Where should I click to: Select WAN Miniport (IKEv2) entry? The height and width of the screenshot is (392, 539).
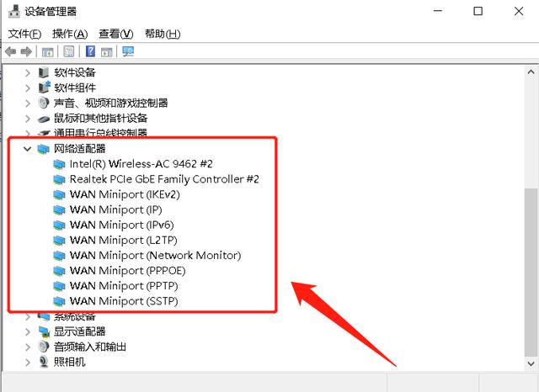click(125, 194)
